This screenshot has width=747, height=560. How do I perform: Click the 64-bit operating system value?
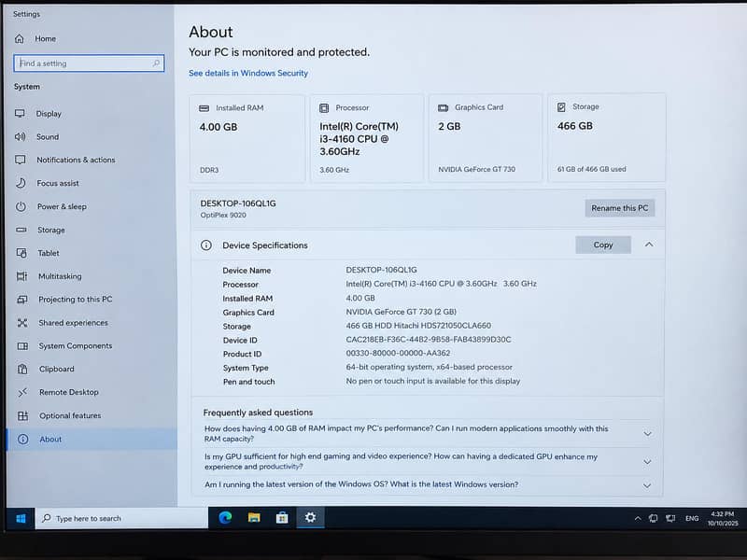point(430,367)
